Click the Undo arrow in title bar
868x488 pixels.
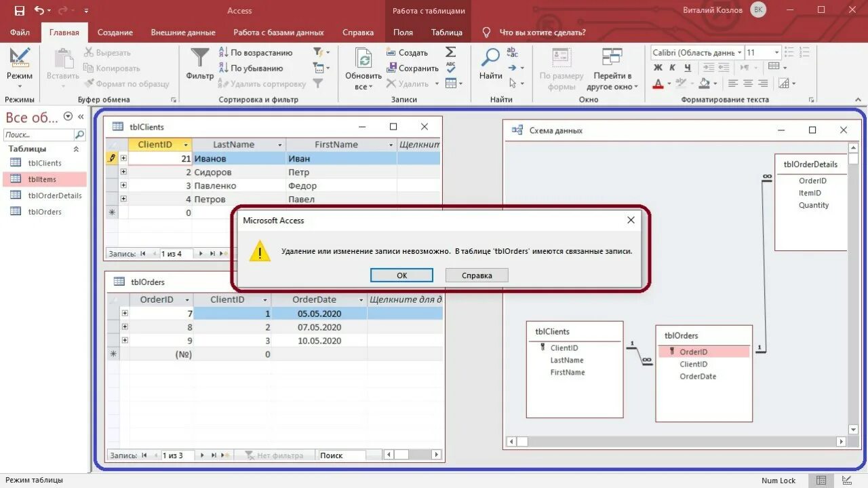click(39, 10)
